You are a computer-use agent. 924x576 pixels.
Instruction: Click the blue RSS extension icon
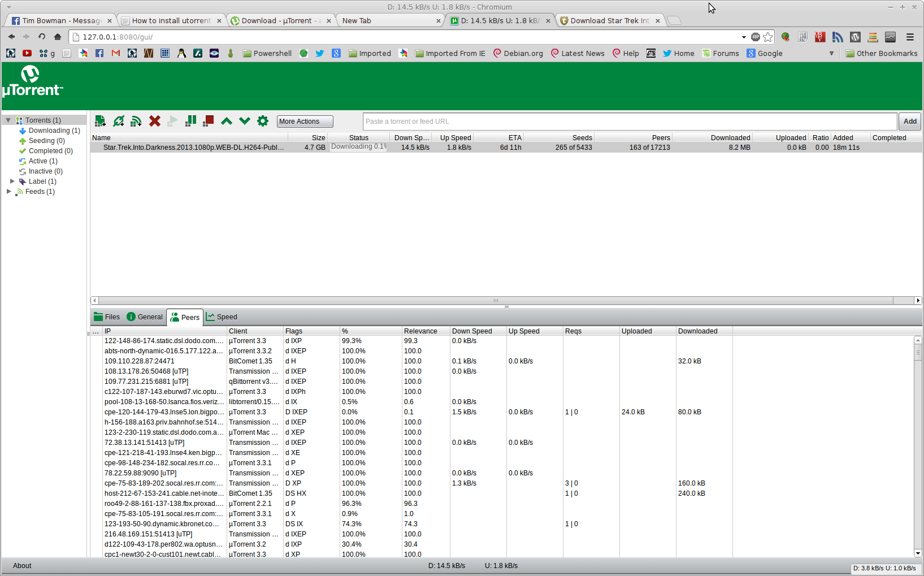[x=838, y=37]
